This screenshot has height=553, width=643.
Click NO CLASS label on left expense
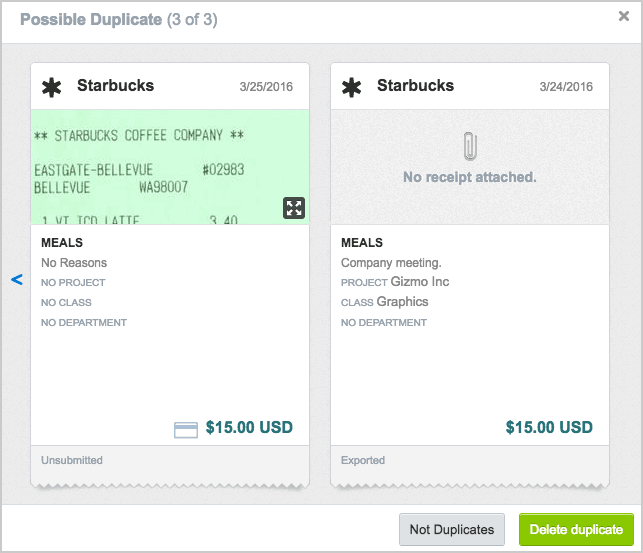click(x=66, y=303)
